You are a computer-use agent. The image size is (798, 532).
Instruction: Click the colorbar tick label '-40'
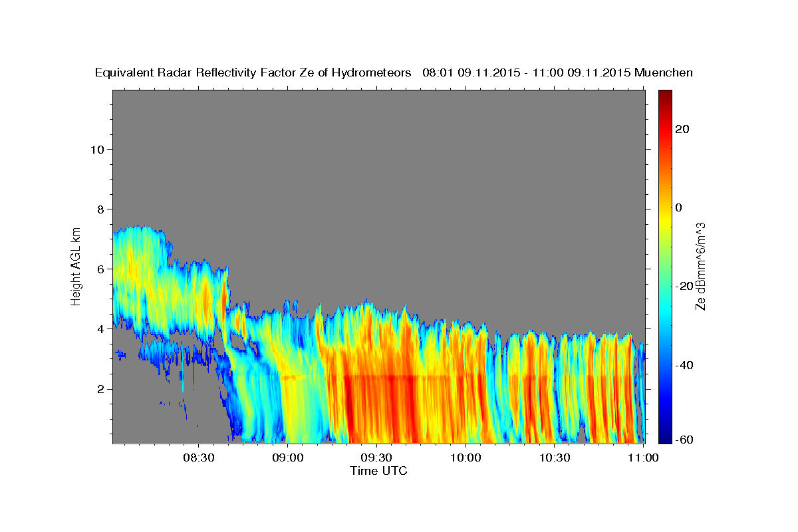(x=684, y=364)
